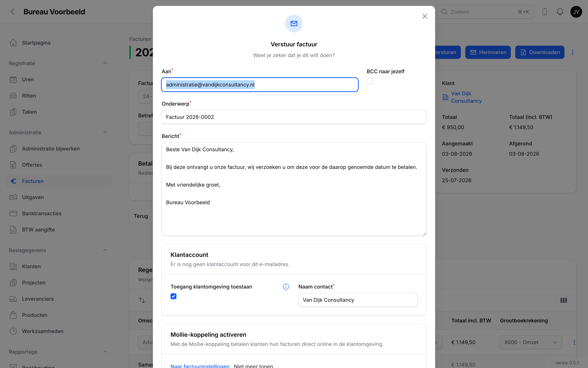The height and width of the screenshot is (368, 588).
Task: Open Ritten car icon in sidebar
Action: [x=13, y=96]
